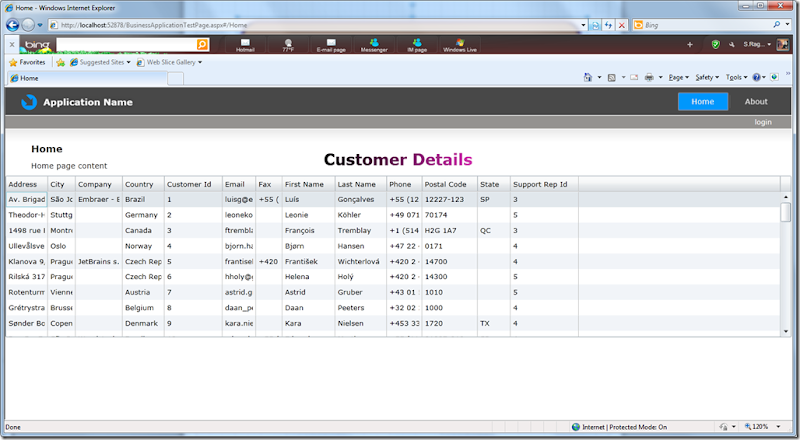This screenshot has height=440, width=800.
Task: Click the wrench settings icon on Bing toolbar
Action: coord(732,45)
